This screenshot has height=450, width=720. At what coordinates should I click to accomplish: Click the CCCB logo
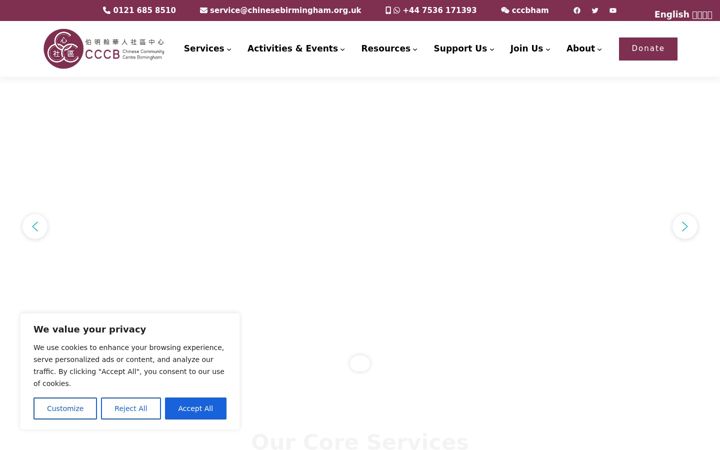104,49
